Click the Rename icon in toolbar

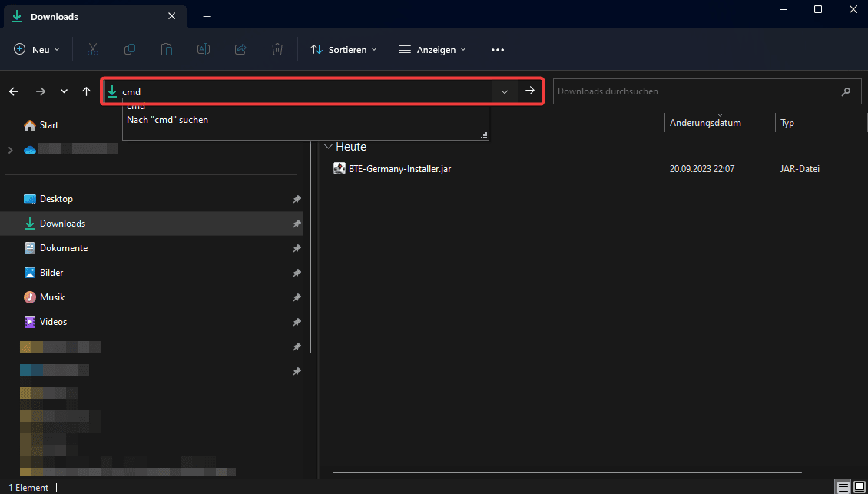[x=204, y=49]
